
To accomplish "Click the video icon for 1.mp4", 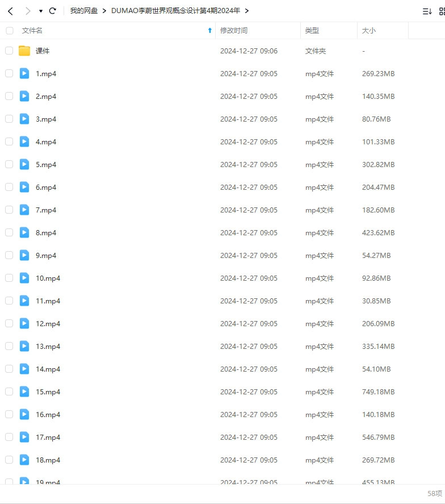I will tap(24, 73).
